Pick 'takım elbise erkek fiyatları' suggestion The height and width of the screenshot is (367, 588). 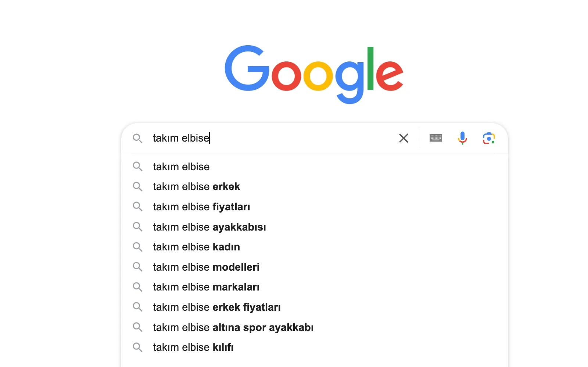point(217,307)
